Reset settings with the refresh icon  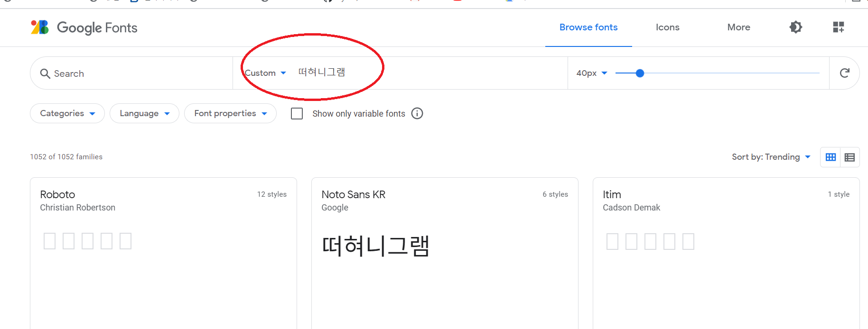(845, 73)
